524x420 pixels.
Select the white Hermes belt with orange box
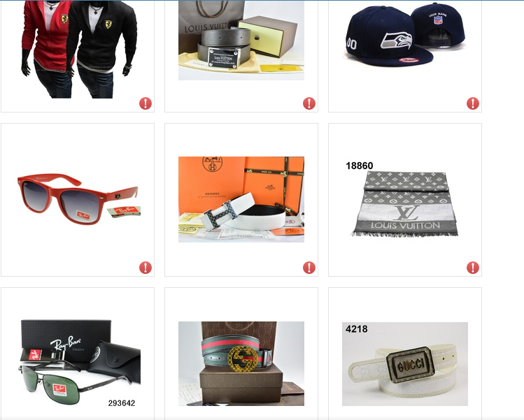point(241,199)
